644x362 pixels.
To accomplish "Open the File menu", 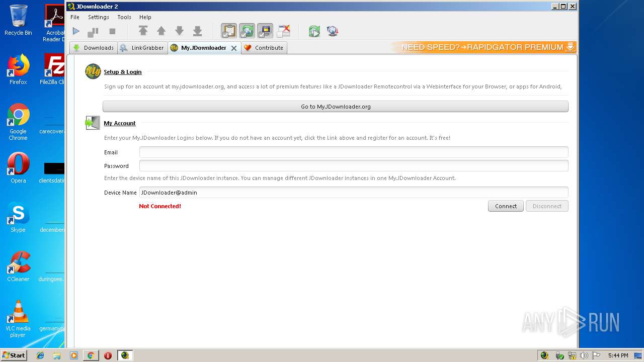I will [75, 17].
